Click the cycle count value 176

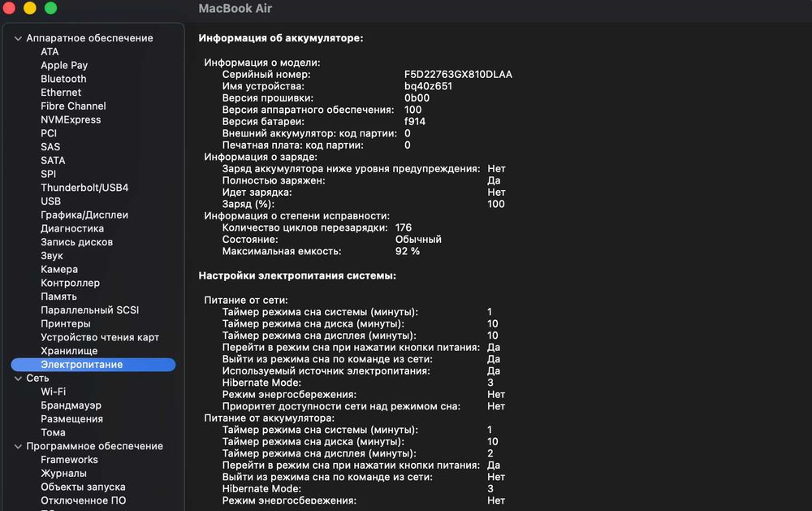tap(404, 227)
